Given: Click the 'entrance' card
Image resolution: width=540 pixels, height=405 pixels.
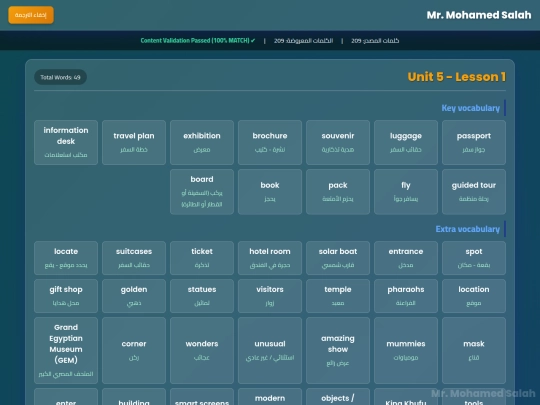Looking at the screenshot, I should click(406, 258).
